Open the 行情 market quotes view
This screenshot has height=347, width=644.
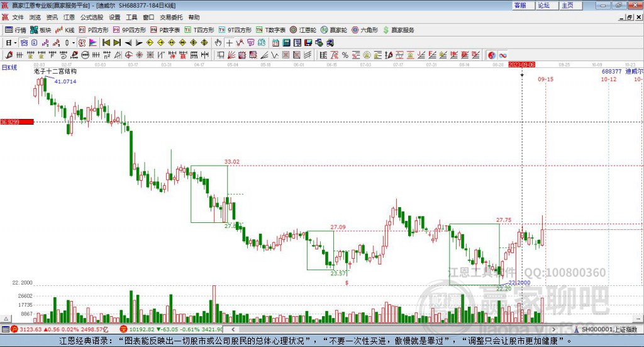[x=15, y=30]
